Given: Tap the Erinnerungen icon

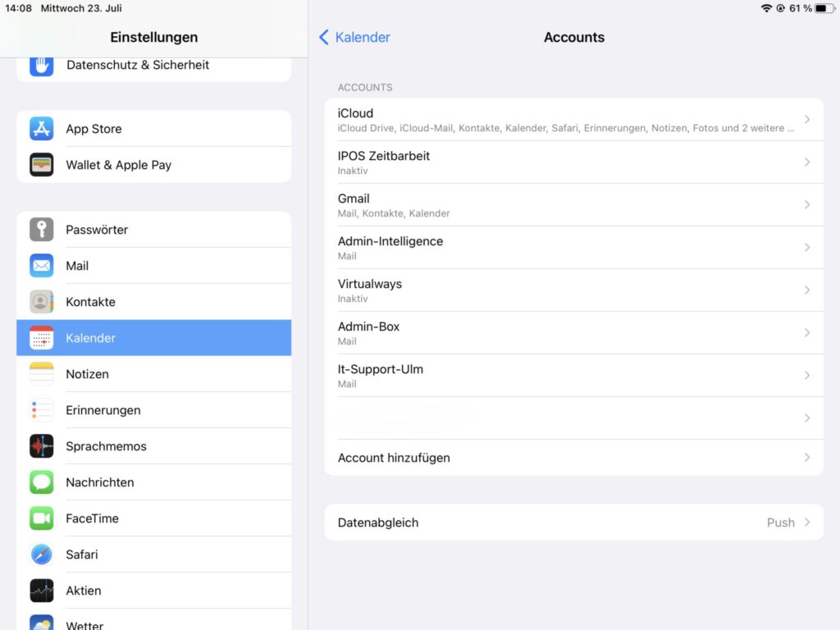Looking at the screenshot, I should (41, 410).
